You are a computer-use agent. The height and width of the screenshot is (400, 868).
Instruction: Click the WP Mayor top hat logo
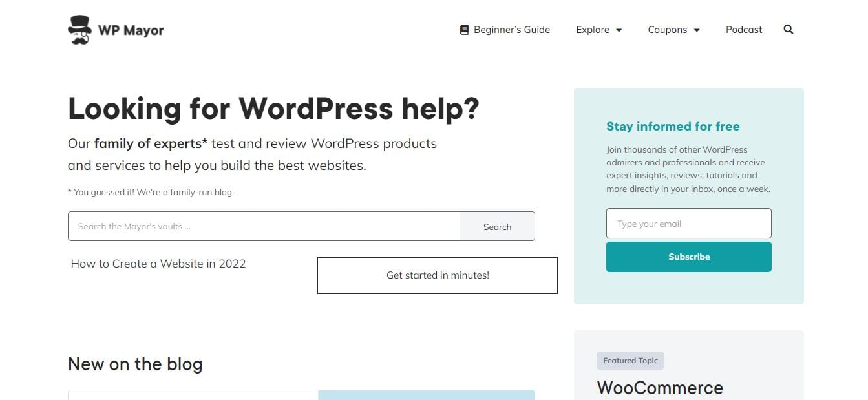point(79,30)
